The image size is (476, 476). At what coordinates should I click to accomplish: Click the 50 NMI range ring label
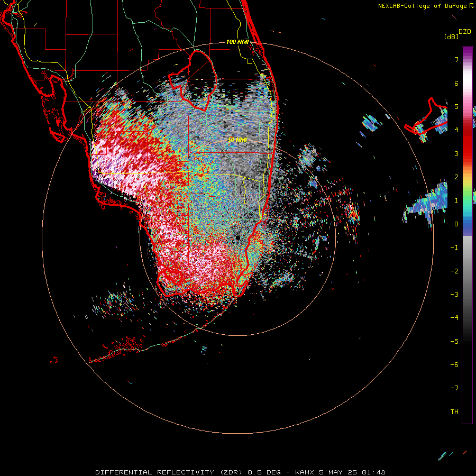point(237,140)
